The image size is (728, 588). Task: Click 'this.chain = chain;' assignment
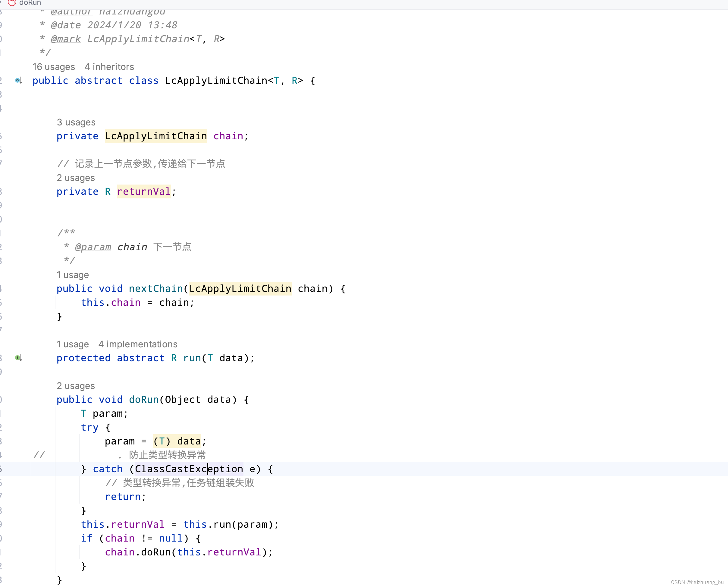pyautogui.click(x=138, y=302)
